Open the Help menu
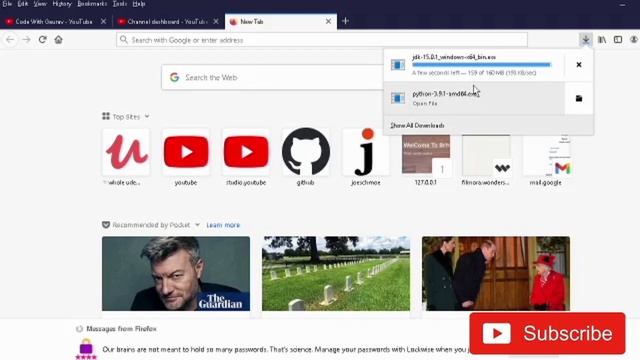Screen dimensions: 640x360 [x=139, y=4]
